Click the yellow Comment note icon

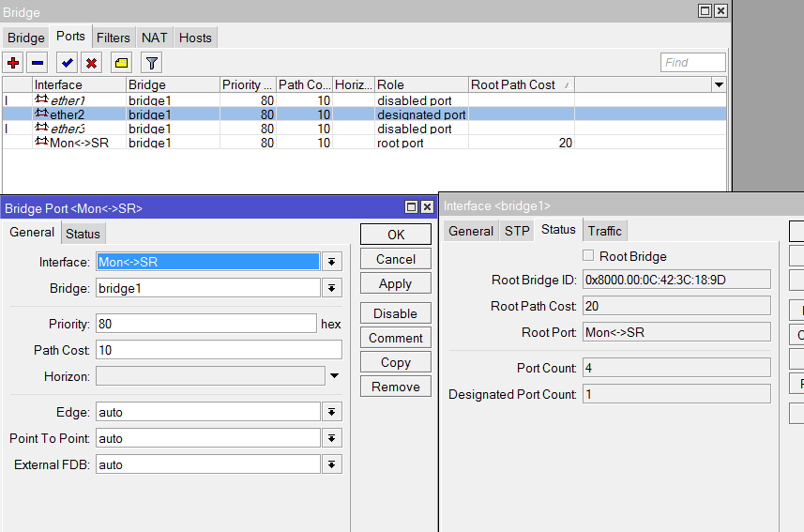click(121, 63)
